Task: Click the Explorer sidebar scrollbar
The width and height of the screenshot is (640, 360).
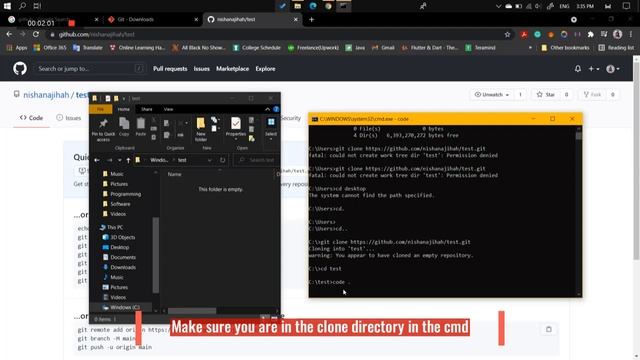Action: coord(156,255)
